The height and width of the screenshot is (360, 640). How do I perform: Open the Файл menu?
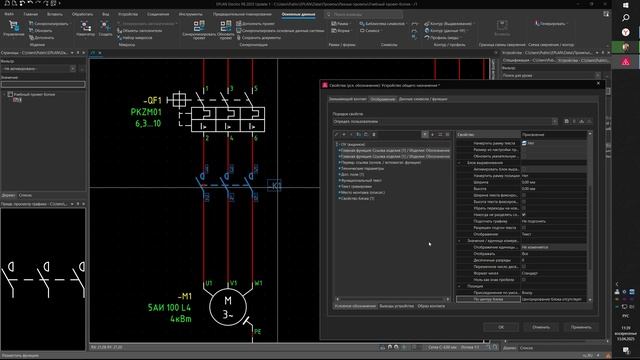point(9,14)
